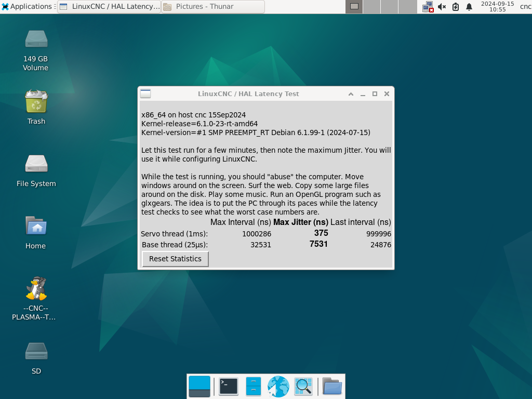Click Servo thread max interval 1000286
Viewport: 532px width, 399px height.
click(x=257, y=234)
